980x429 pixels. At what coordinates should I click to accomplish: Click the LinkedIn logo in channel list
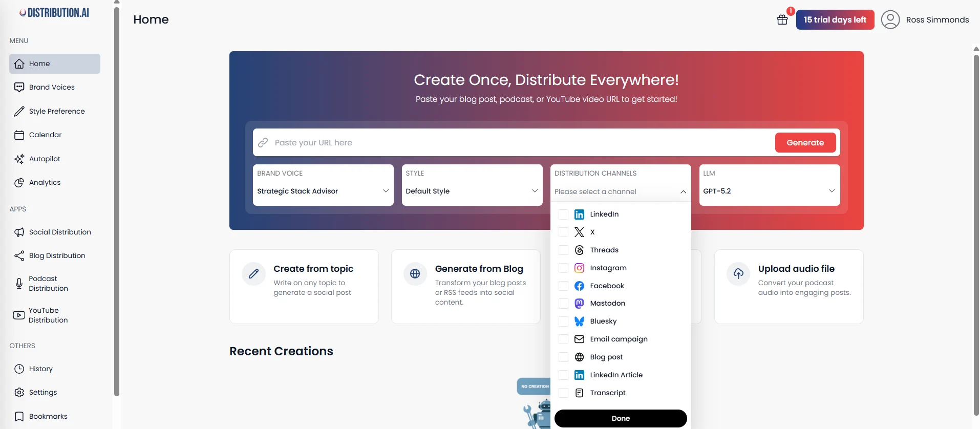[579, 214]
